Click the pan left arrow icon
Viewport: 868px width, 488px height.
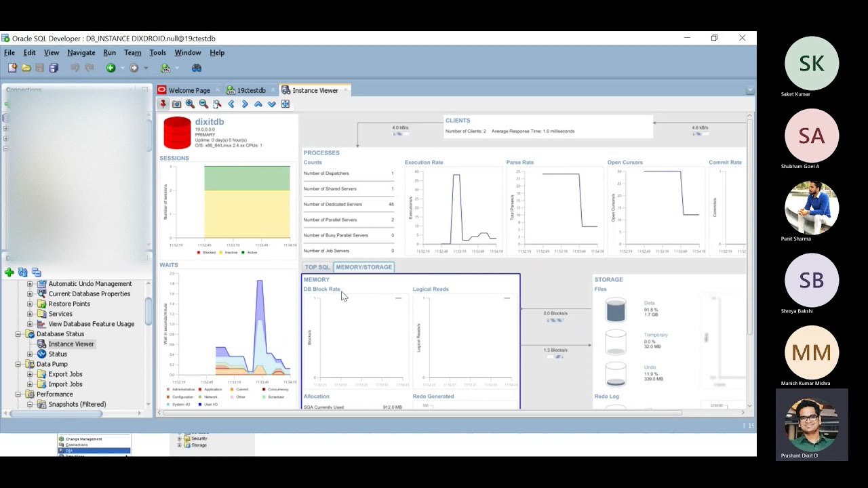click(x=231, y=104)
